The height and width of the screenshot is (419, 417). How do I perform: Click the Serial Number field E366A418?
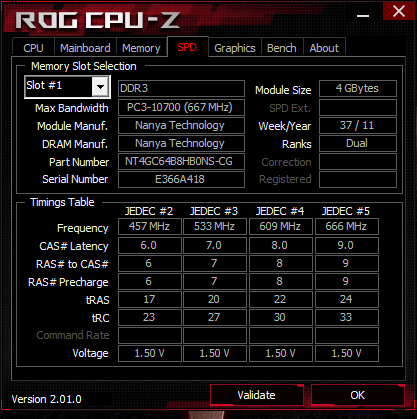[181, 179]
